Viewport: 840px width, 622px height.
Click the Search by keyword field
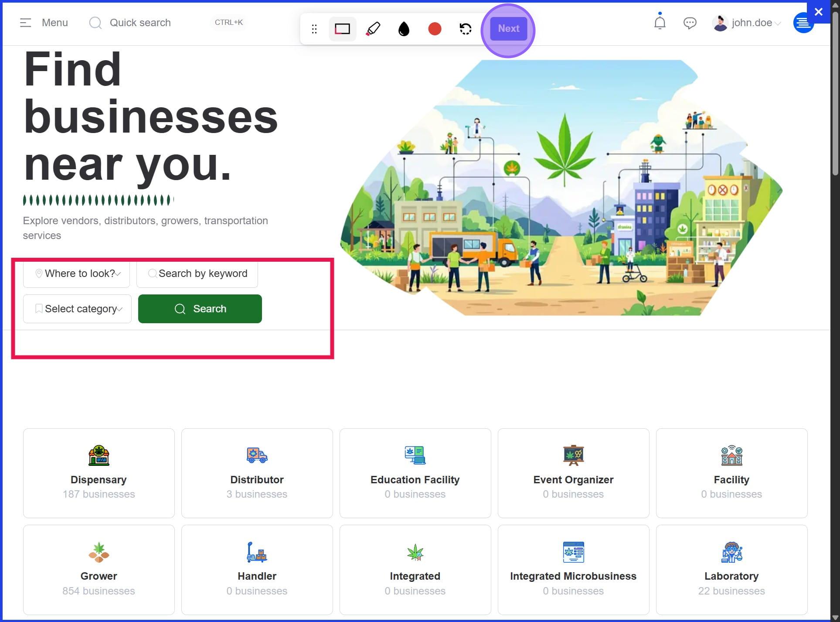point(197,273)
